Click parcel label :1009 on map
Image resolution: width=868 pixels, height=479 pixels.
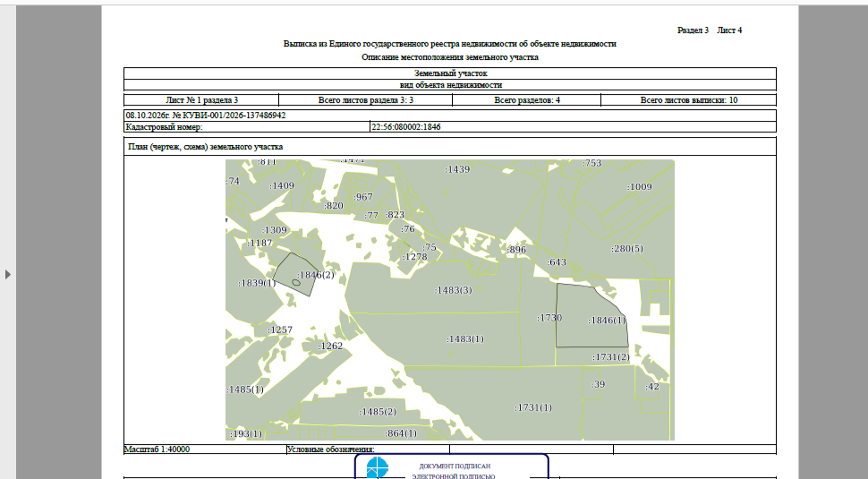640,186
